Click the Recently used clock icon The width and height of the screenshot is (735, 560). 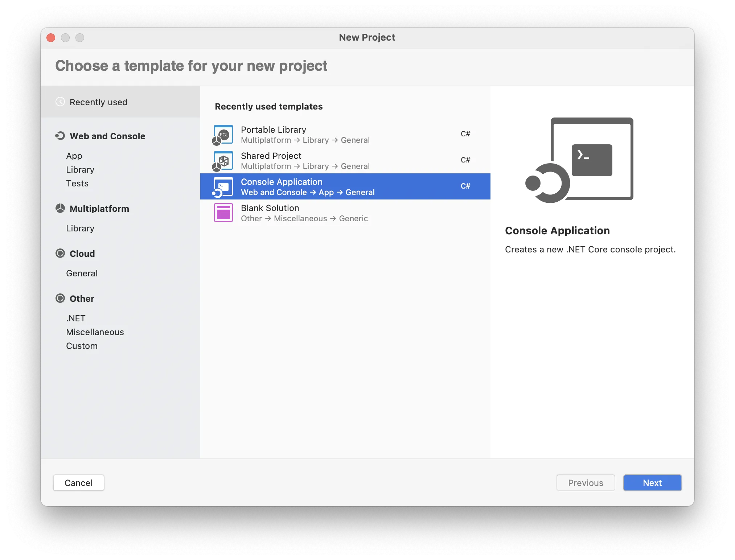[x=60, y=102]
